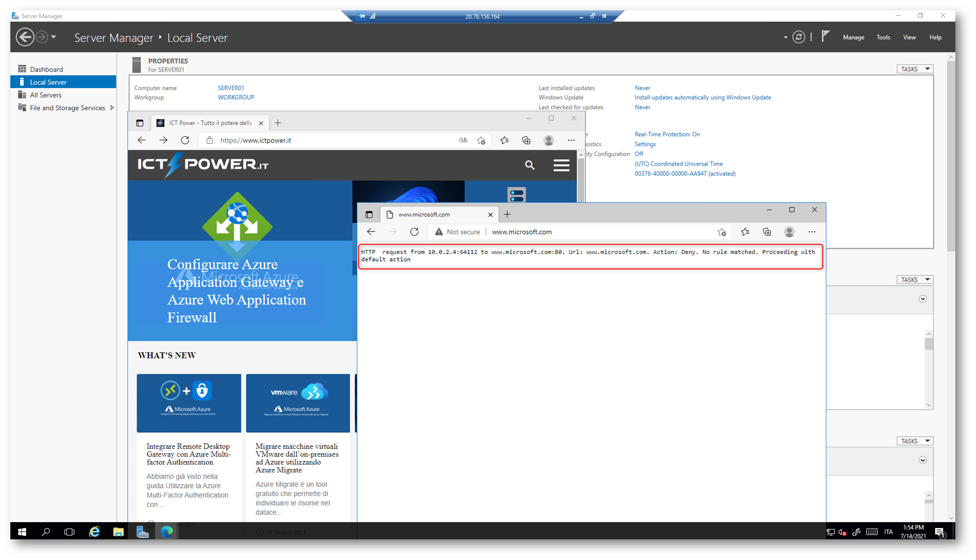
Task: Open tab actions menu in ICT Power window
Action: tap(140, 123)
